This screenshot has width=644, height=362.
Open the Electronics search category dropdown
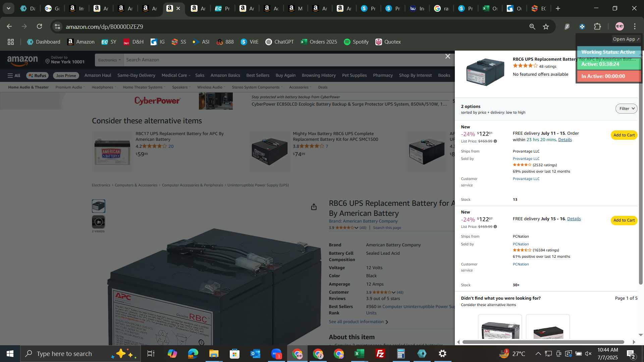pyautogui.click(x=109, y=60)
